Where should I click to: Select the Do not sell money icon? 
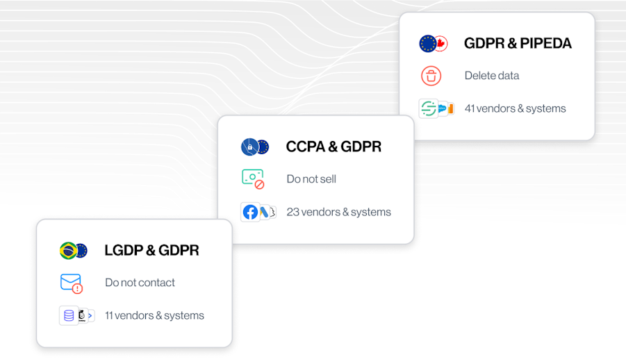pyautogui.click(x=253, y=179)
